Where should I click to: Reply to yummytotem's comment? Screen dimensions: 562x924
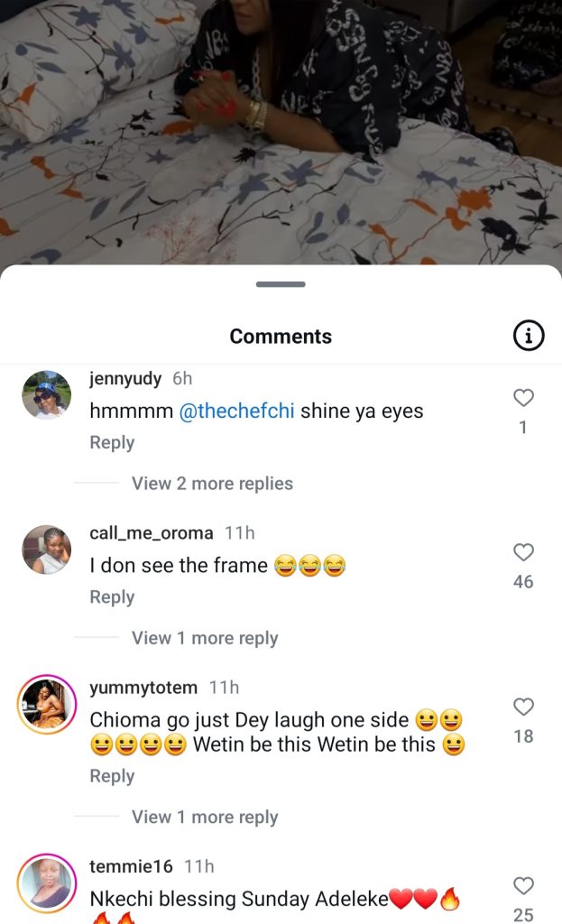[112, 776]
